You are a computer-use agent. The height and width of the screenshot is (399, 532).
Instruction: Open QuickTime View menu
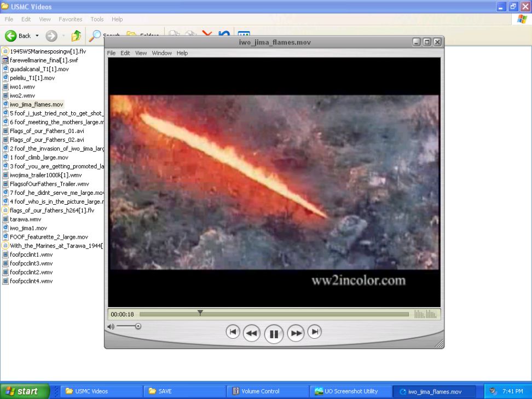pos(141,53)
